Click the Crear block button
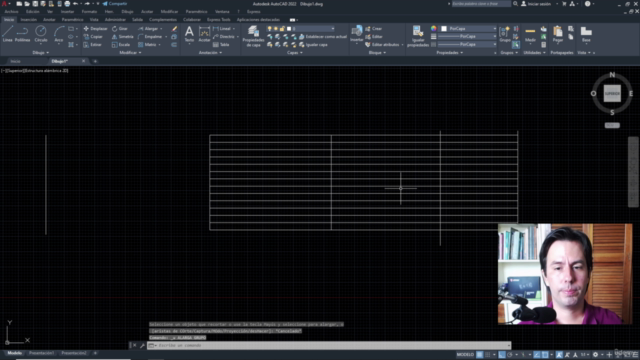Viewport: 640px width, 360px height. (374, 29)
